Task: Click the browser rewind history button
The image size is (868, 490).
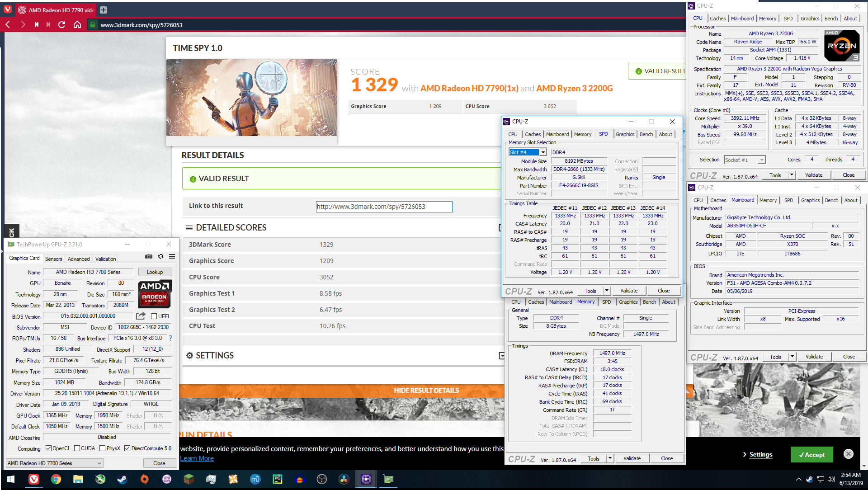Action: click(36, 24)
